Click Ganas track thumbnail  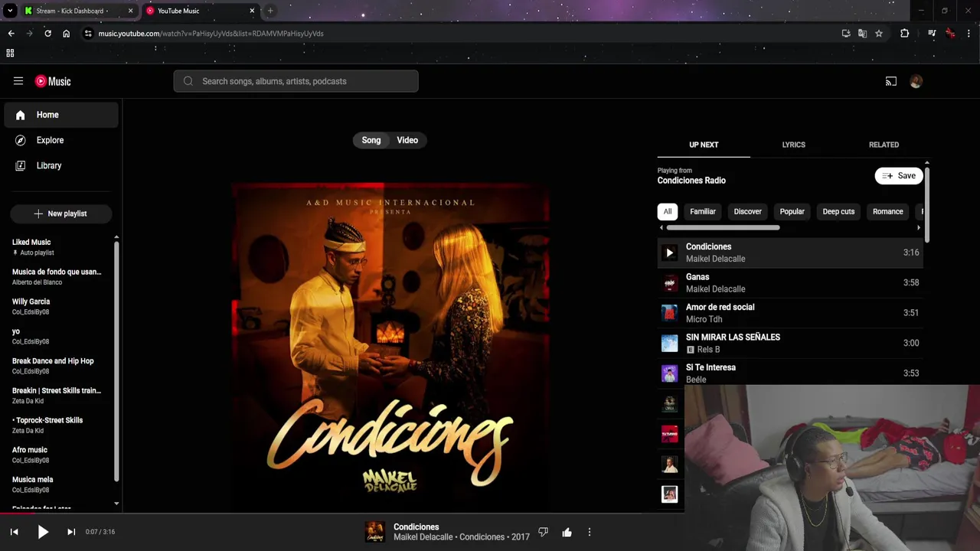pyautogui.click(x=669, y=282)
